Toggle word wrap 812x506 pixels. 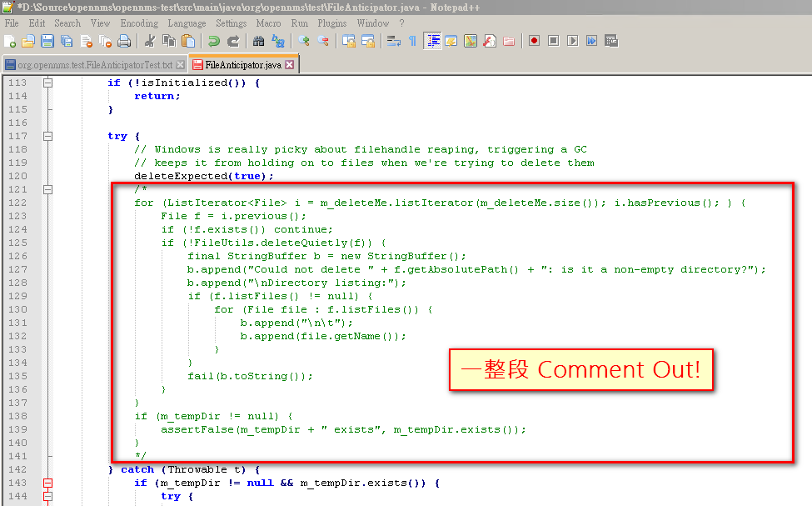click(x=394, y=41)
